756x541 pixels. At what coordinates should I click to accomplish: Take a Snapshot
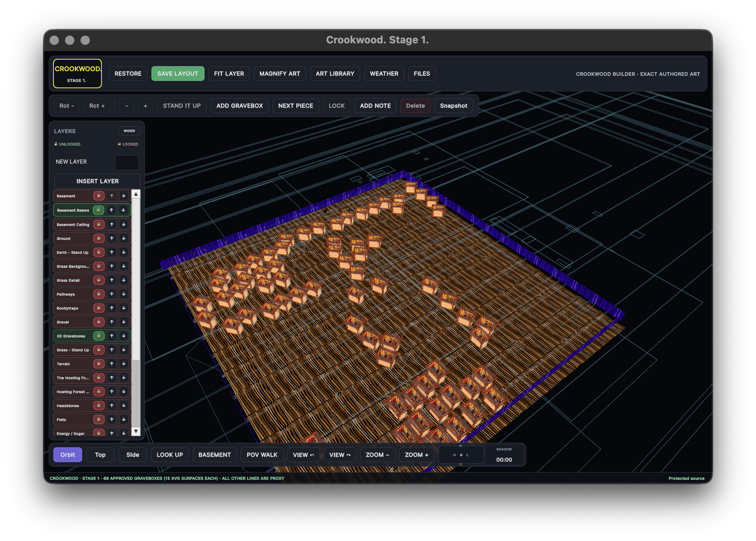(454, 106)
